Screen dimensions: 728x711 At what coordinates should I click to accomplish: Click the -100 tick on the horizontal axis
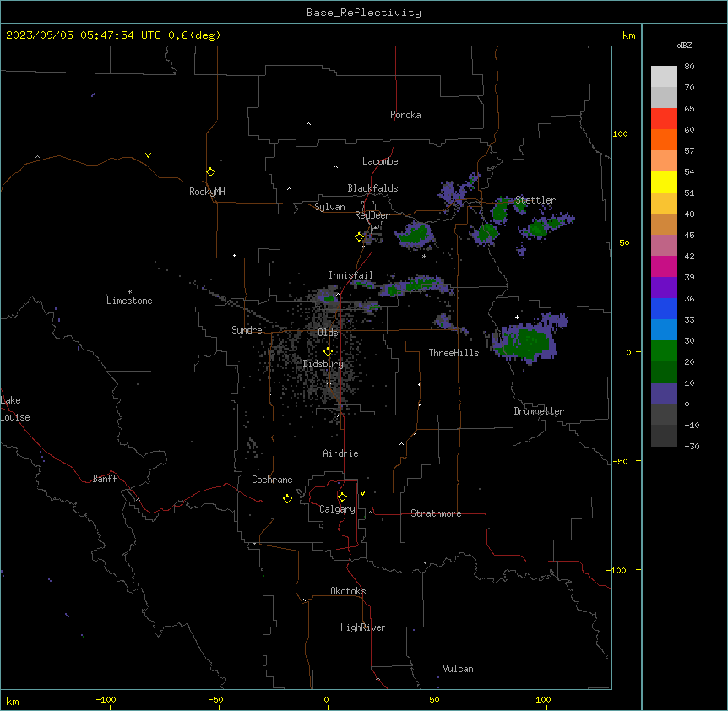point(106,700)
